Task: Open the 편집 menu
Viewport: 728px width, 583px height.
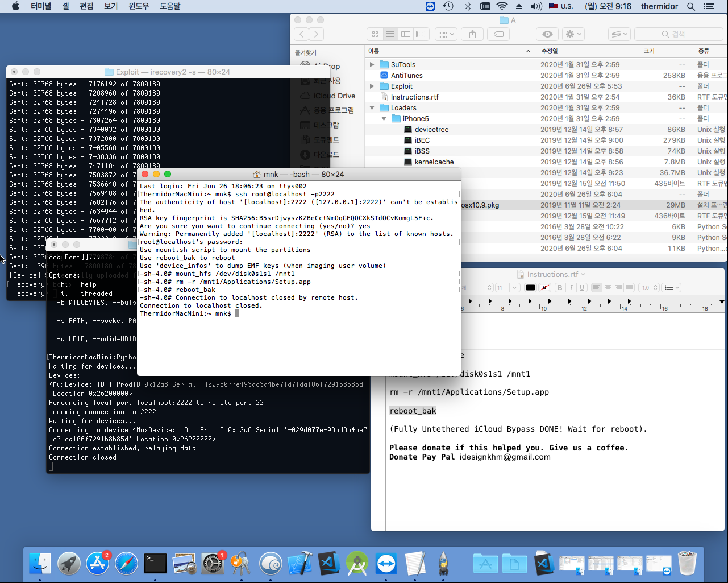Action: click(86, 6)
